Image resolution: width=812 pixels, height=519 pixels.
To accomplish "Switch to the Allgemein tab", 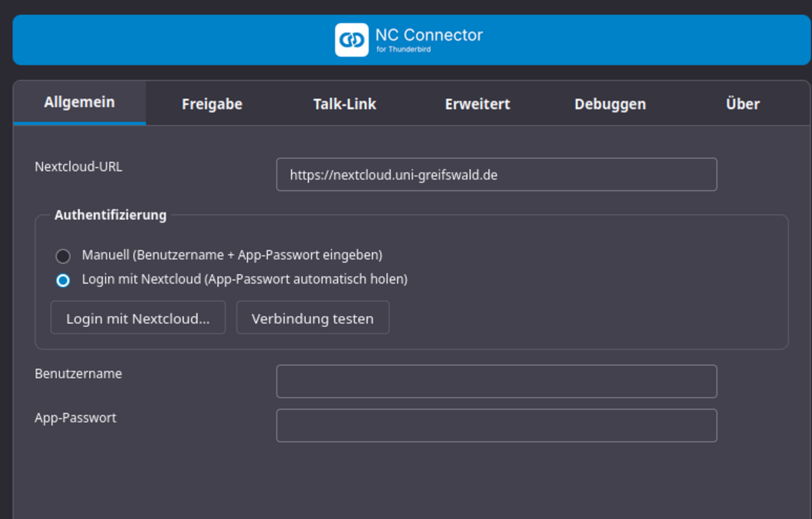I will 79,103.
